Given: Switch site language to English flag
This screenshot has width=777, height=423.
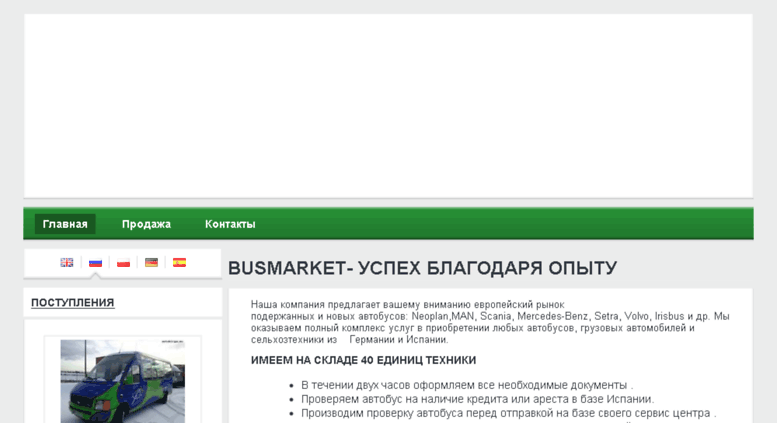Looking at the screenshot, I should point(67,263).
